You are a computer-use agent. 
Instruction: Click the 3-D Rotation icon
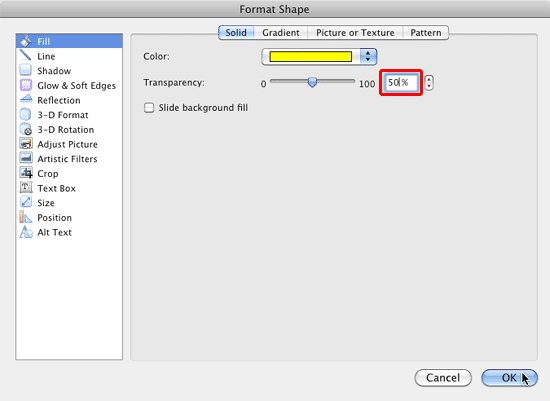26,129
